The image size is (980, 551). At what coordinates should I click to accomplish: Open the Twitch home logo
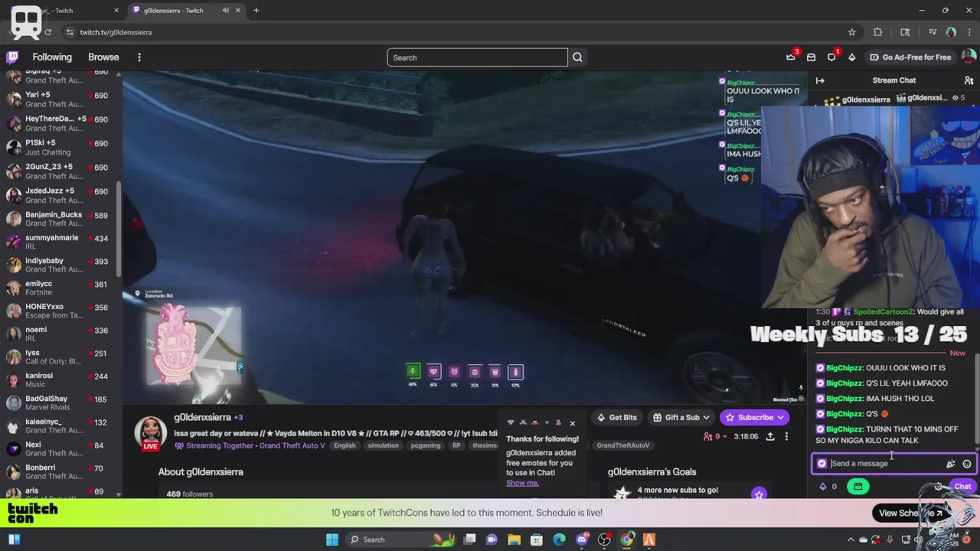tap(12, 57)
